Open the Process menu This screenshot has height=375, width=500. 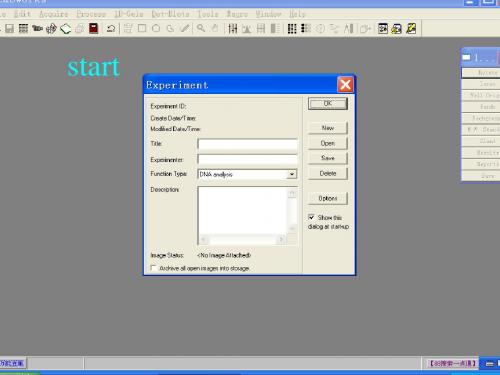pos(91,14)
